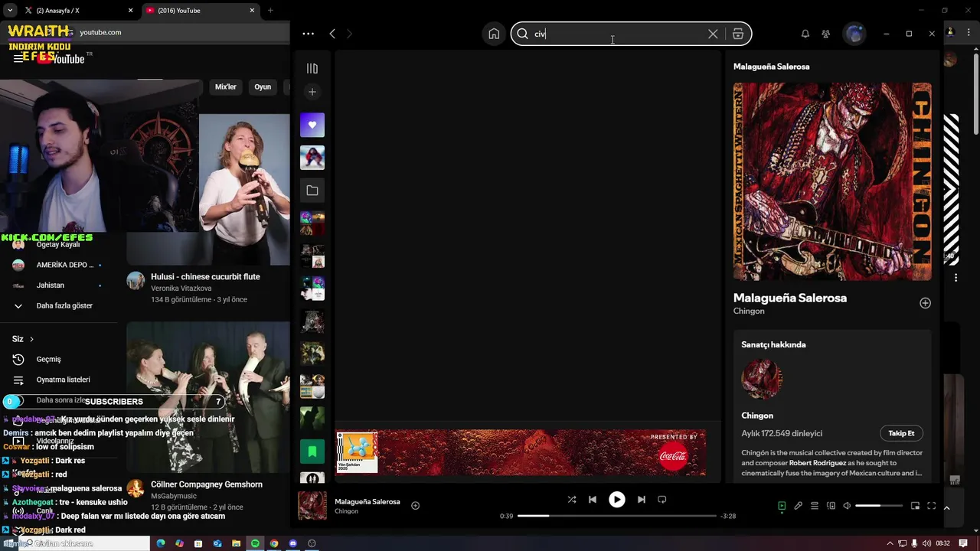Open Friend Activity icon

click(825, 34)
